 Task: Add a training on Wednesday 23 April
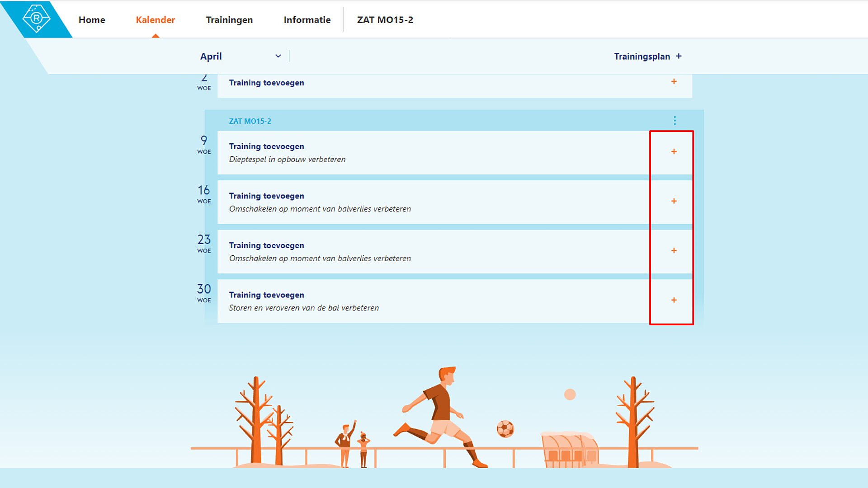[674, 250]
